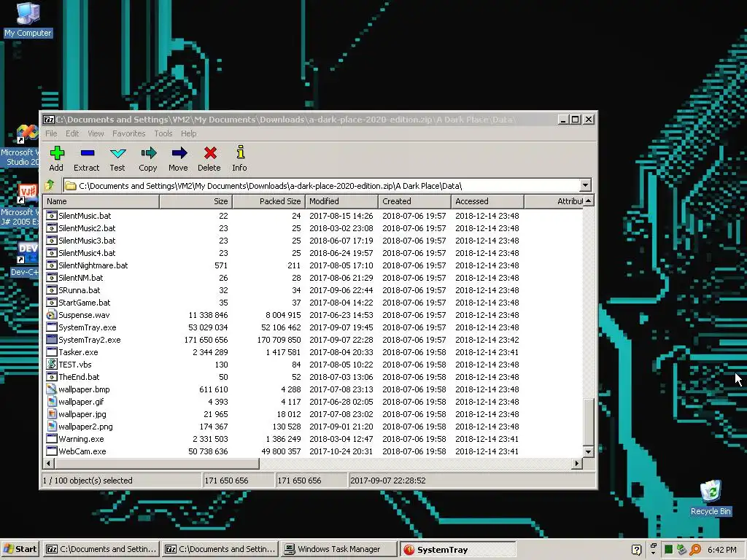This screenshot has height=560, width=747.
Task: Open the File menu
Action: click(51, 133)
